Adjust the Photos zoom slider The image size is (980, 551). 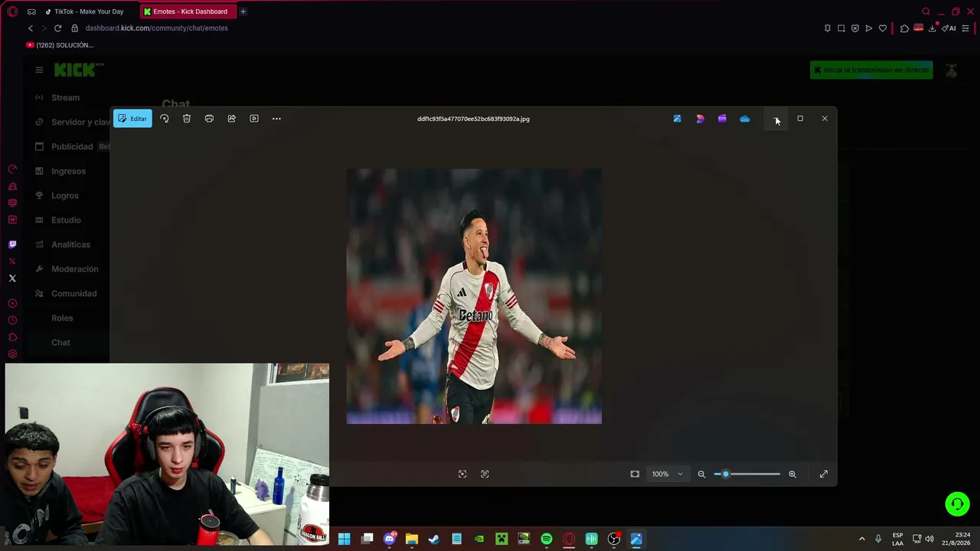click(747, 474)
